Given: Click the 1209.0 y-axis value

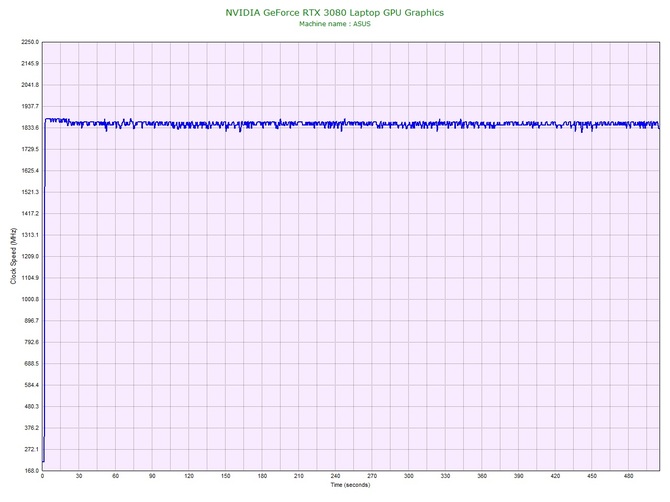Looking at the screenshot, I should pyautogui.click(x=30, y=256).
